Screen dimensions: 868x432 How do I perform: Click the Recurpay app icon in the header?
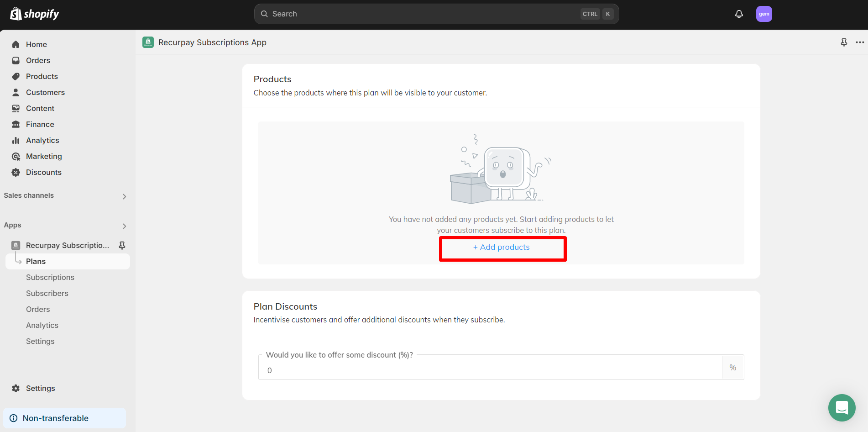point(148,42)
